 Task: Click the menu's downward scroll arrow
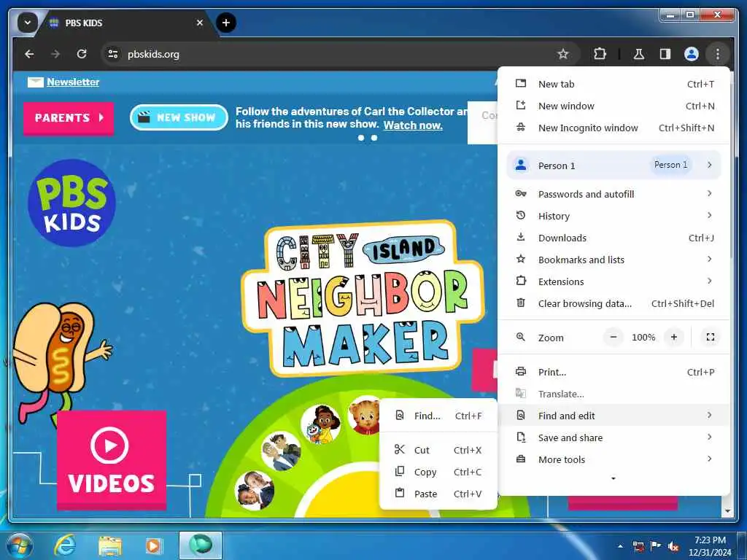pyautogui.click(x=613, y=478)
